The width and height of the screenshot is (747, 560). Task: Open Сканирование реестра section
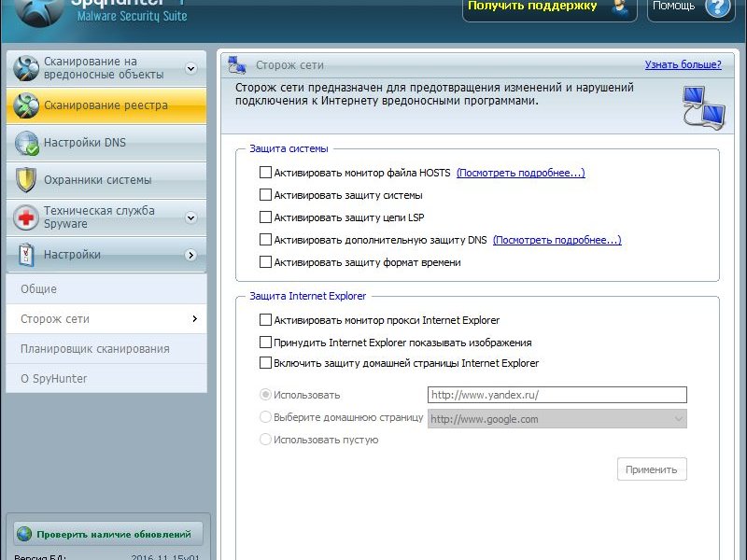(x=106, y=105)
